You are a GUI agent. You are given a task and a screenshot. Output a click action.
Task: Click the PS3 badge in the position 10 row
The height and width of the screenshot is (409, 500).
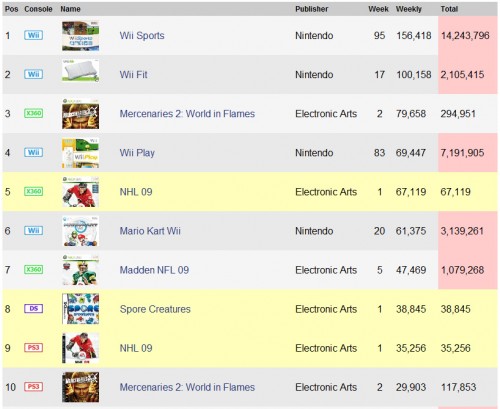(x=33, y=387)
